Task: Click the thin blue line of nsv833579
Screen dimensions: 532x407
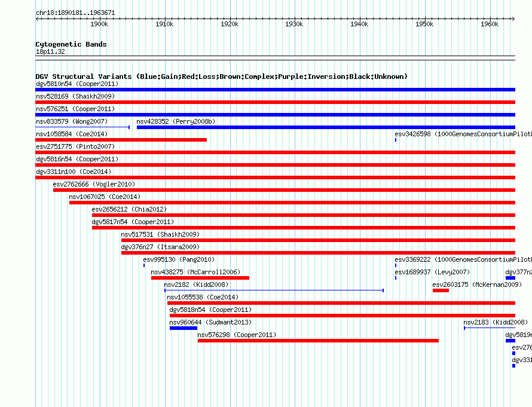Action: pyautogui.click(x=82, y=127)
